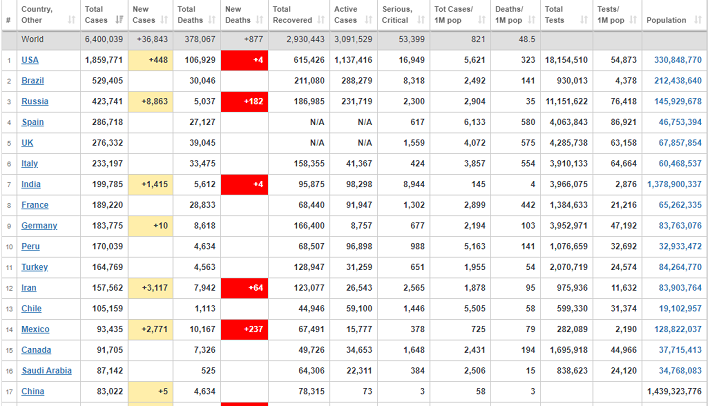Image resolution: width=710 pixels, height=406 pixels.
Task: Sort table by Country column sort icon
Action: tap(71, 20)
